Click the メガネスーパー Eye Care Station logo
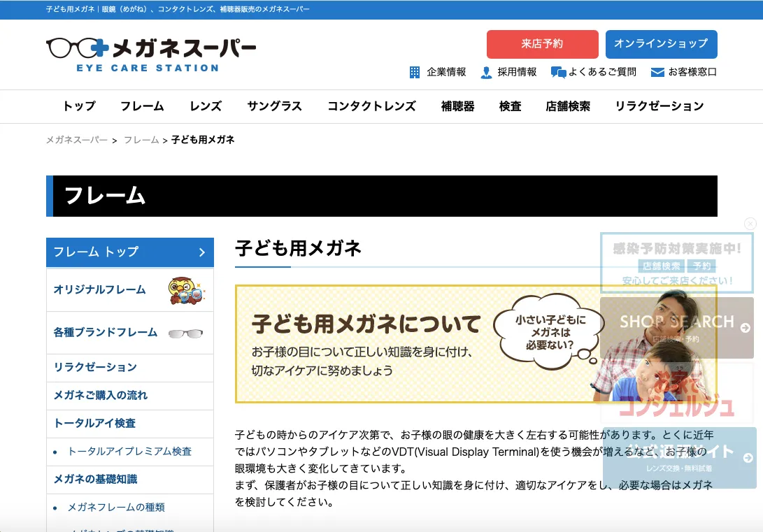This screenshot has height=532, width=763. [x=151, y=55]
